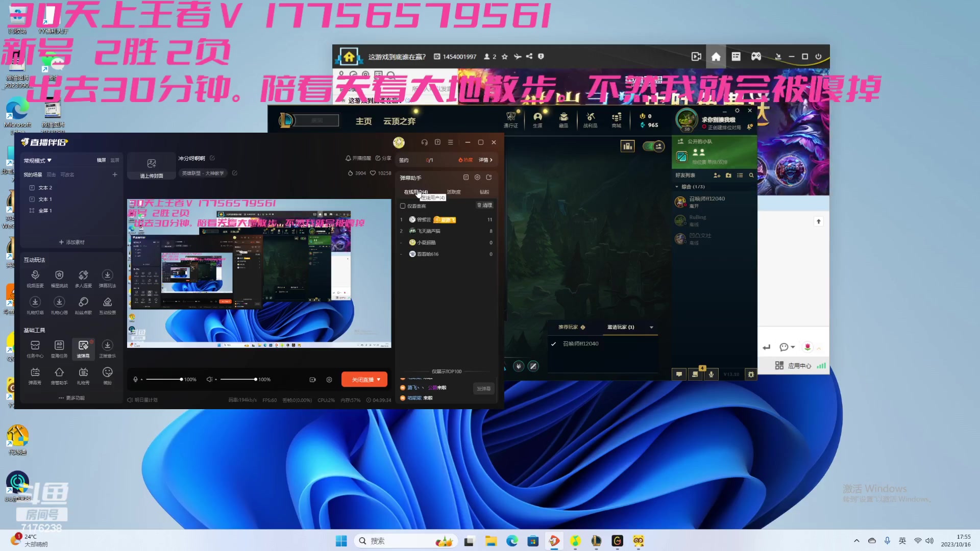The image size is (980, 551).
Task: Click camera recording icon beside 关闭直播
Action: [312, 380]
